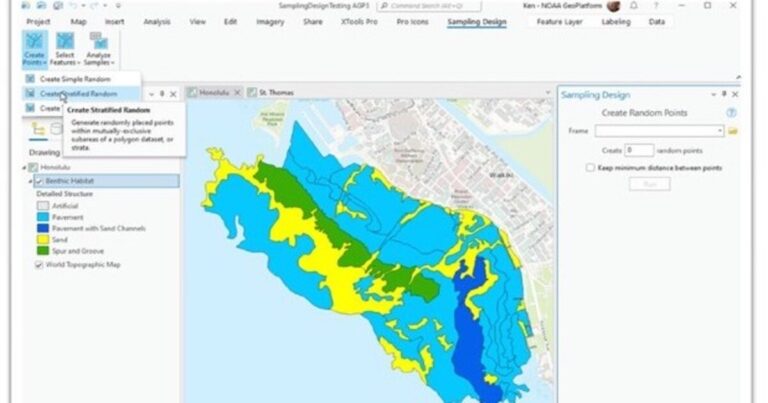Switch to the Map ribbon tab
768x403 pixels.
[x=78, y=22]
